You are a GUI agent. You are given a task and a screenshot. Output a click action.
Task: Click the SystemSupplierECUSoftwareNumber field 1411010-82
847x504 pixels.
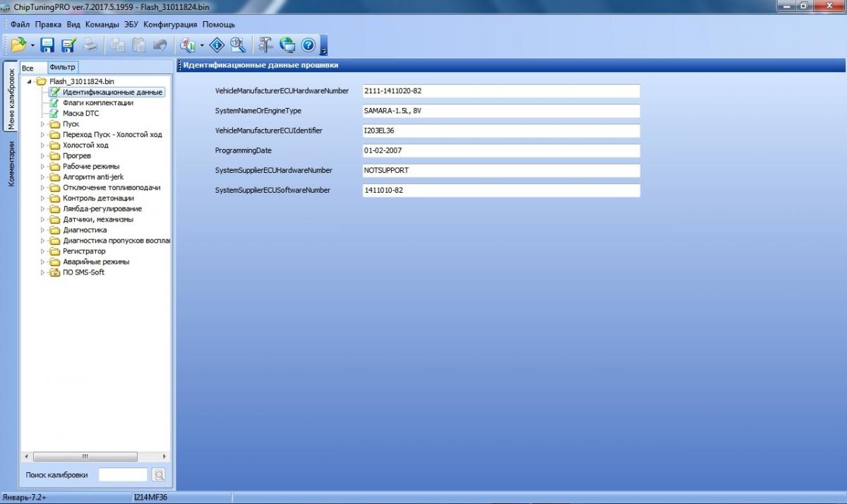coord(500,190)
